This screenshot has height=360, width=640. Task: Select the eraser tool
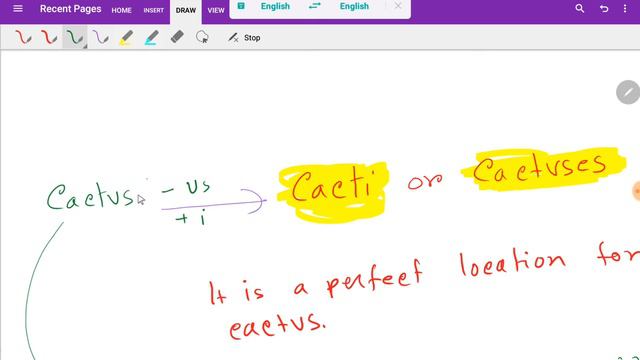tap(177, 37)
